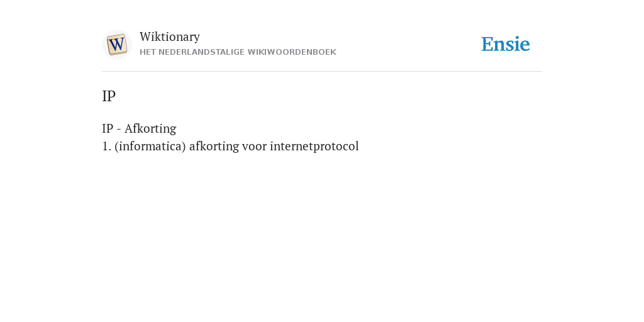Click the word 'WIKIWOORDENBOEK' in the subtitle
The image size is (644, 322).
(292, 52)
